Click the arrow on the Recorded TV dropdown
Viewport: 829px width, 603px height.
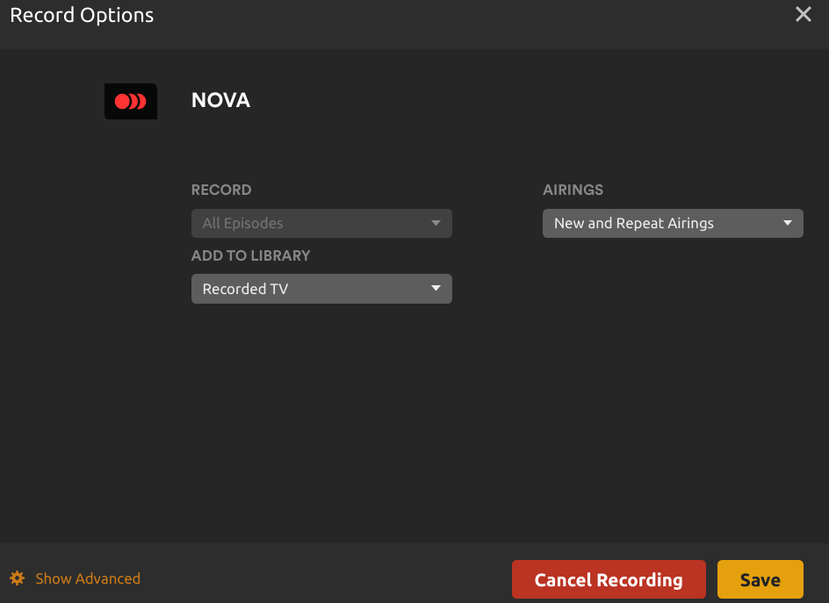point(436,289)
